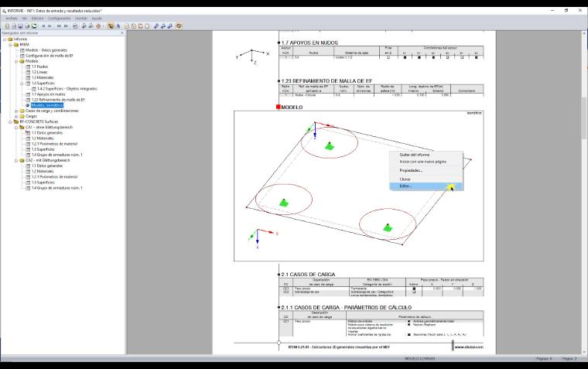
Task: Click the 1.7 APOYOS EN NUDOS heading
Action: pyautogui.click(x=309, y=43)
